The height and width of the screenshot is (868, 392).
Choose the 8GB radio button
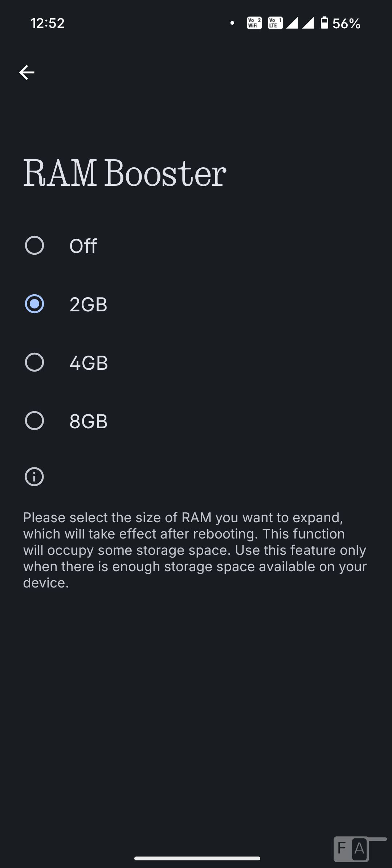pos(34,421)
